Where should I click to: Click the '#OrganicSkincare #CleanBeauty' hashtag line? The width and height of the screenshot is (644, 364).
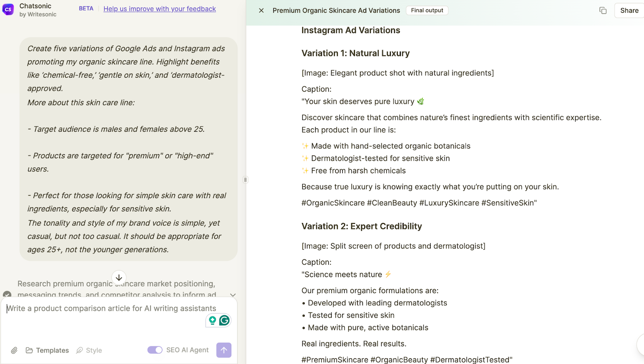(x=419, y=203)
